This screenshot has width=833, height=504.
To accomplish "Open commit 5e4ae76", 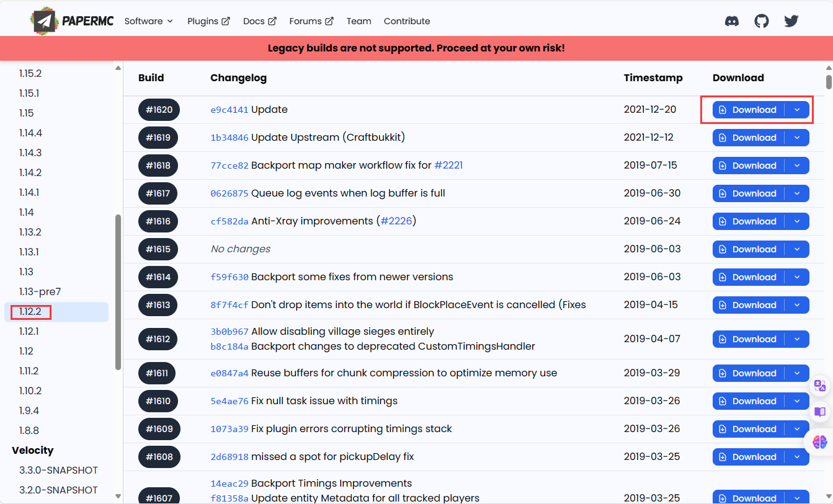I will [x=229, y=401].
